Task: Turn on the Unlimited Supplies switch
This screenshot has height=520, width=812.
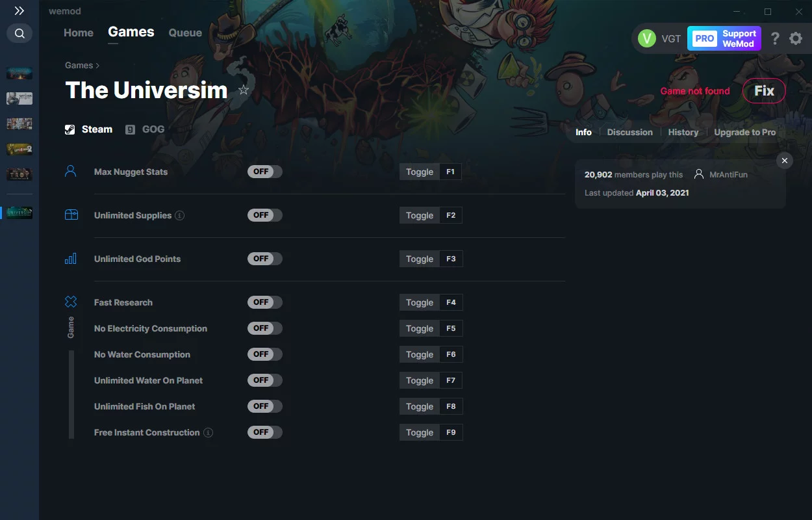Action: (265, 215)
